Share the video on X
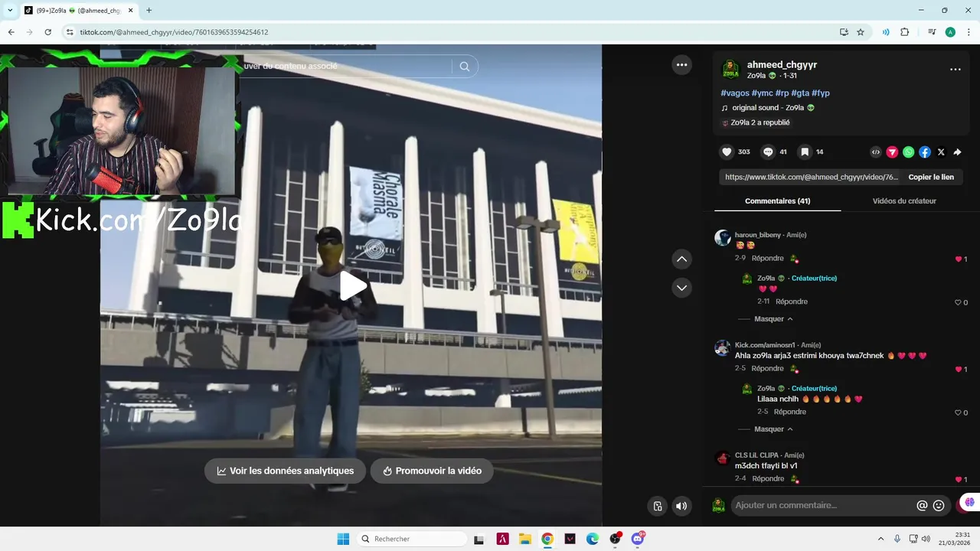This screenshot has height=551, width=980. 941,152
